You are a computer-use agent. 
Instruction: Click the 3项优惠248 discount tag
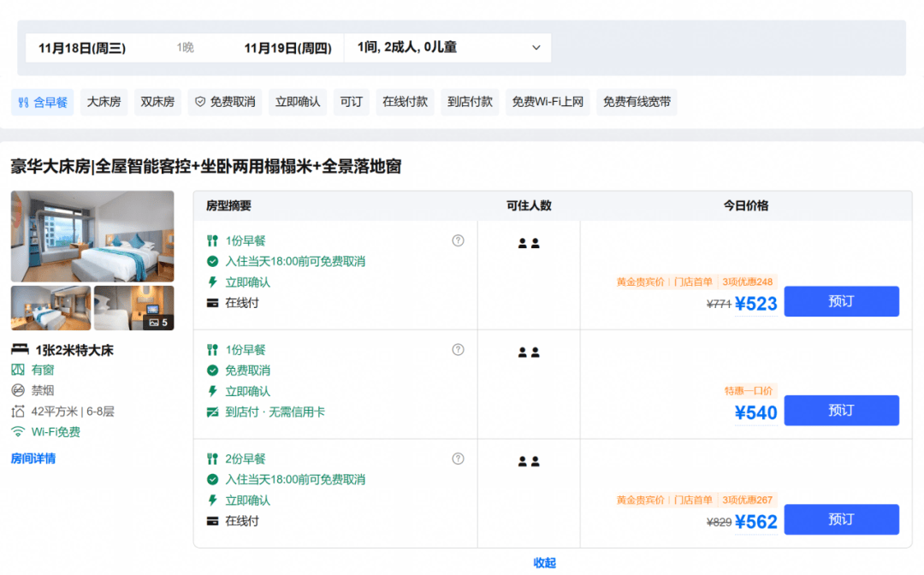point(747,282)
